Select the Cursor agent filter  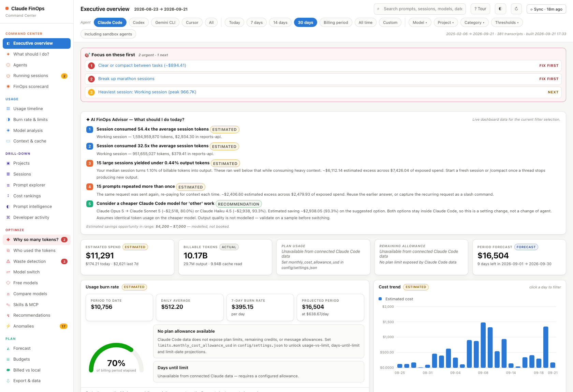(192, 22)
